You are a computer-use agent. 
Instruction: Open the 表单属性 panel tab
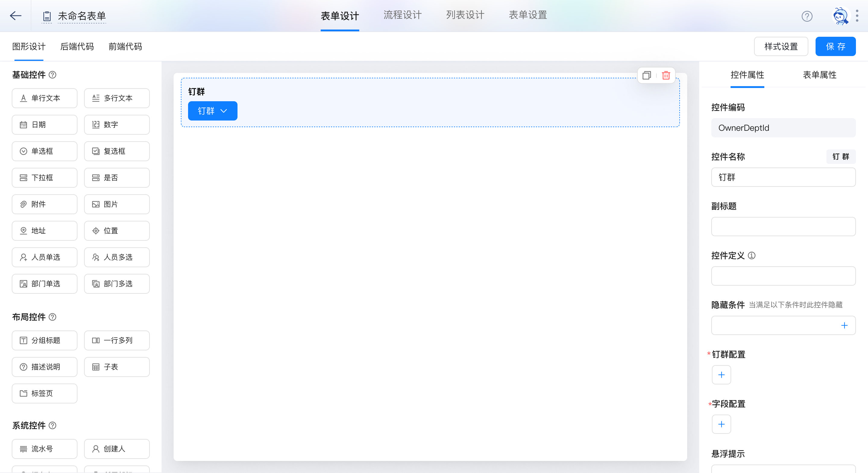click(x=819, y=75)
